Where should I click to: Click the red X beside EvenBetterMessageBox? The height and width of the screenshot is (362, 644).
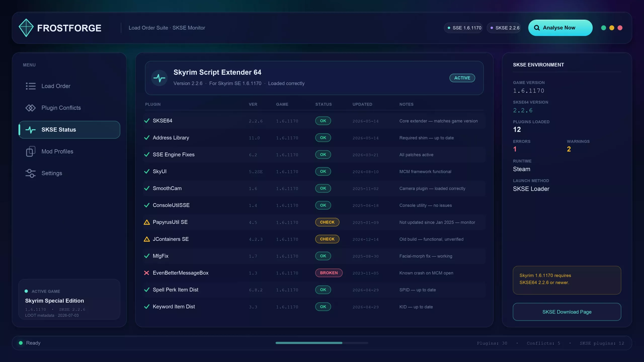pyautogui.click(x=146, y=273)
